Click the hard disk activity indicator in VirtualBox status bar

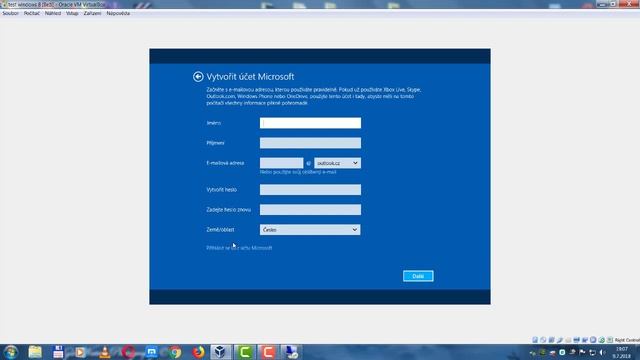(x=535, y=340)
